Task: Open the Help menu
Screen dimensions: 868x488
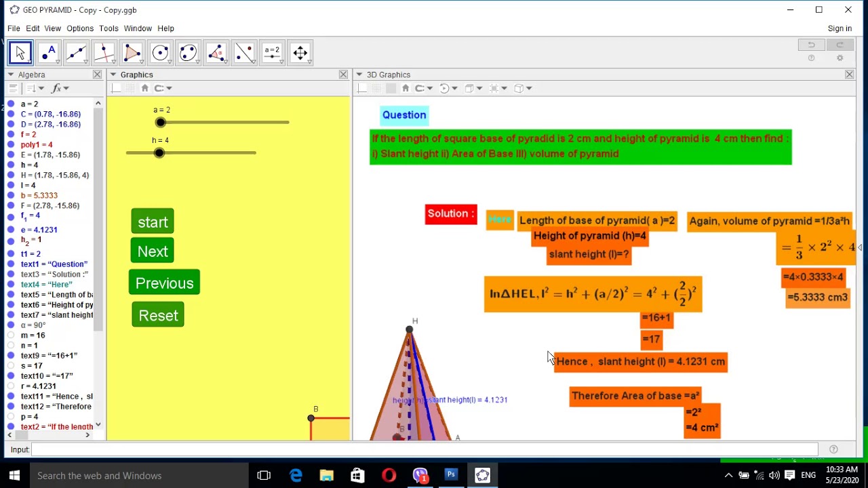Action: (166, 28)
